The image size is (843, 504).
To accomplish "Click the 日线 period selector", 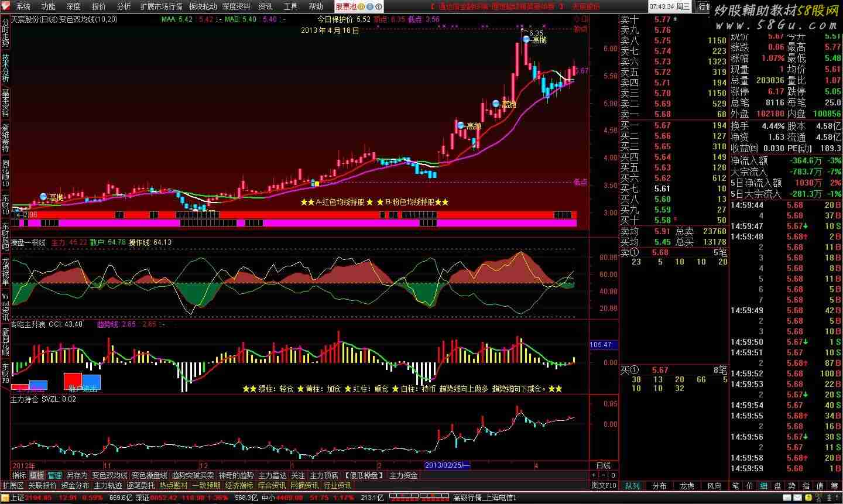I will [x=603, y=465].
